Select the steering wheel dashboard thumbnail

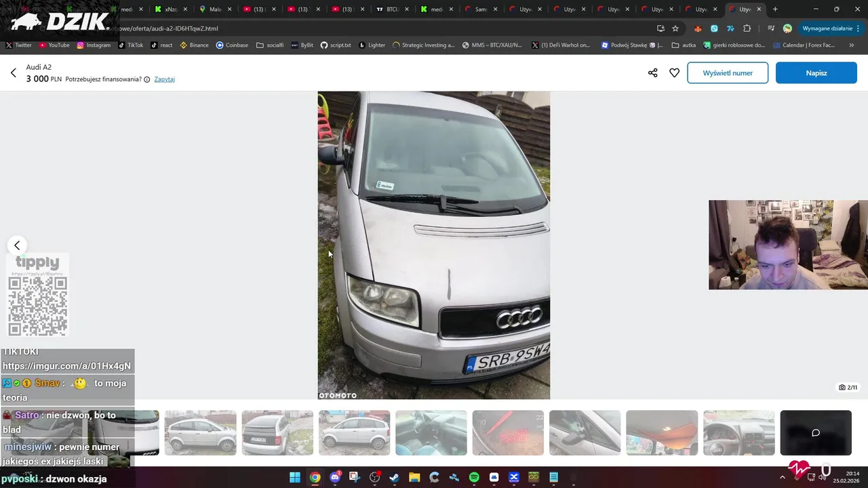click(738, 432)
